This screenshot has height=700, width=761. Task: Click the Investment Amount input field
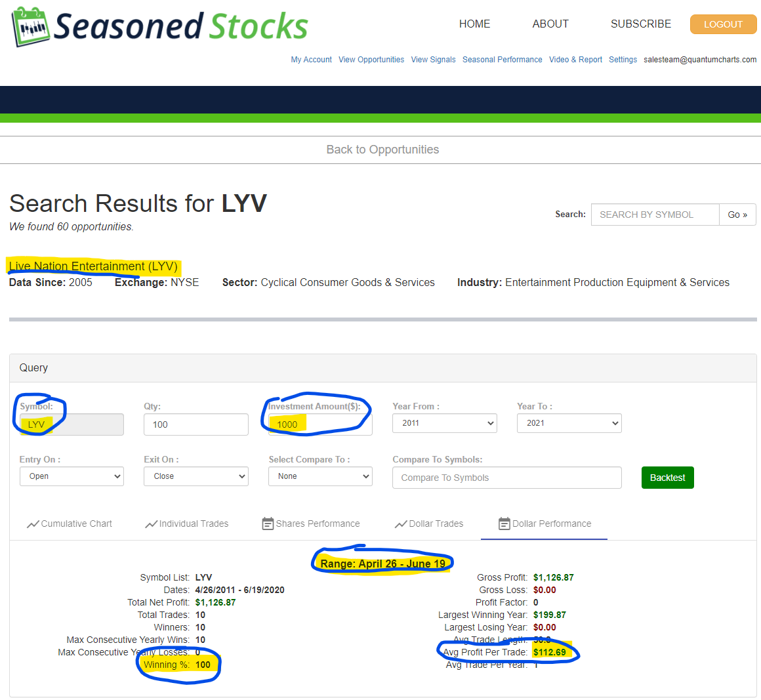[320, 424]
